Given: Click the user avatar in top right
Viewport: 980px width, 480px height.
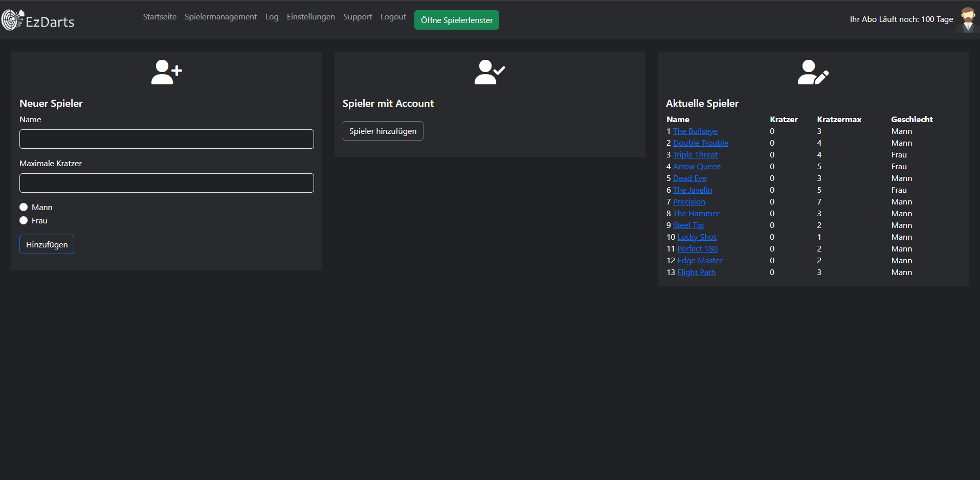Looking at the screenshot, I should pos(967,20).
